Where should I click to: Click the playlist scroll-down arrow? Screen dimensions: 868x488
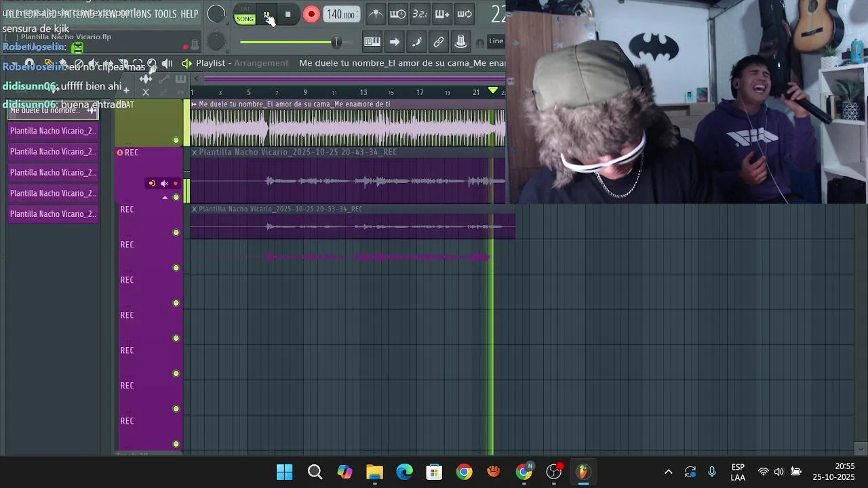click(861, 448)
